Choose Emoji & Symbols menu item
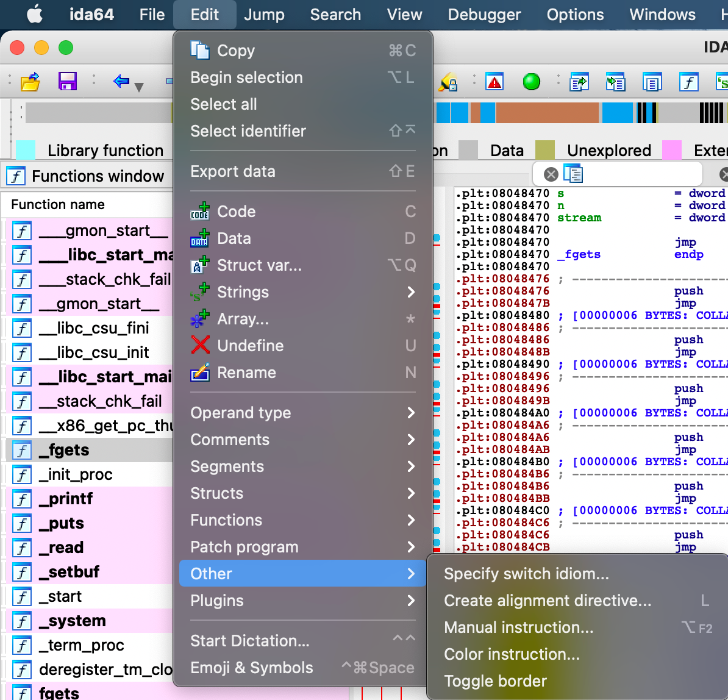 [x=302, y=668]
